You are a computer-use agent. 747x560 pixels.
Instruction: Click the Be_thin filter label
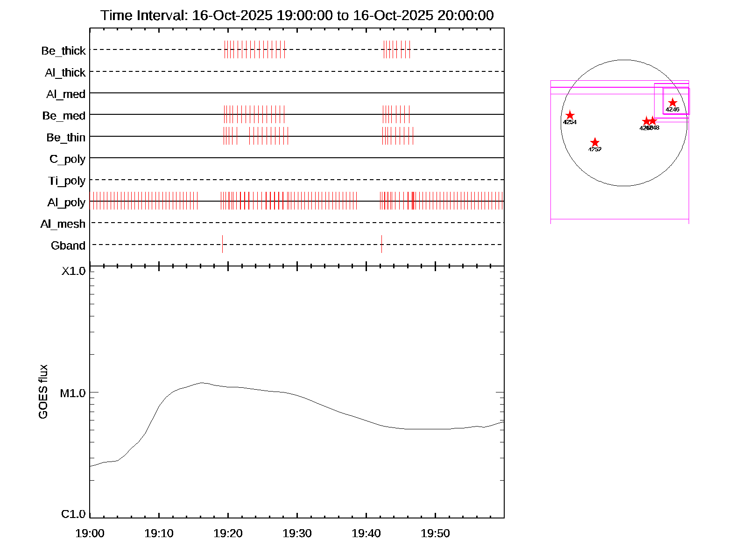tap(66, 138)
